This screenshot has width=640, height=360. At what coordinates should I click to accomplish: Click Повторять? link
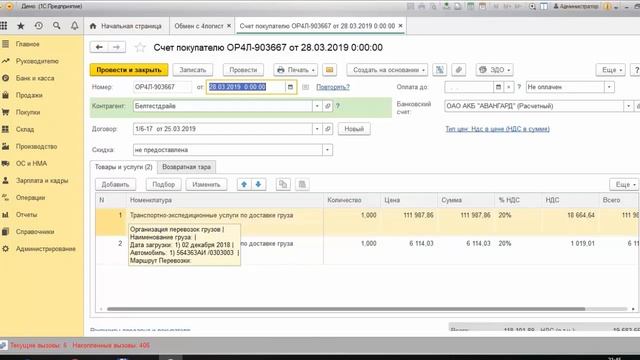[333, 87]
